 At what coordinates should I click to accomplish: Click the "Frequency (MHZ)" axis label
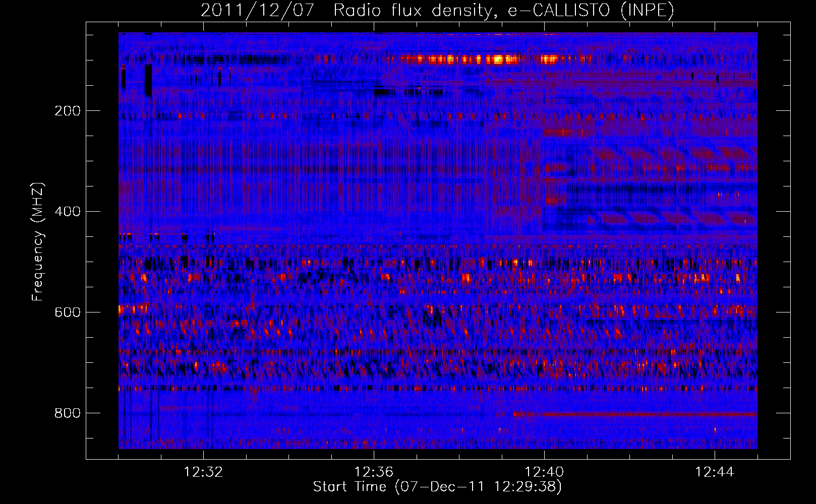(x=38, y=242)
